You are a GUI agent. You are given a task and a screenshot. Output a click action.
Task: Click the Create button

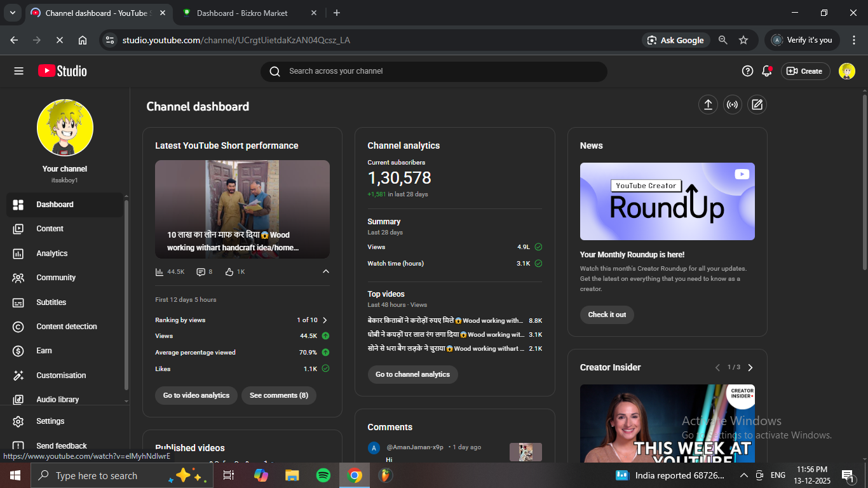(804, 71)
